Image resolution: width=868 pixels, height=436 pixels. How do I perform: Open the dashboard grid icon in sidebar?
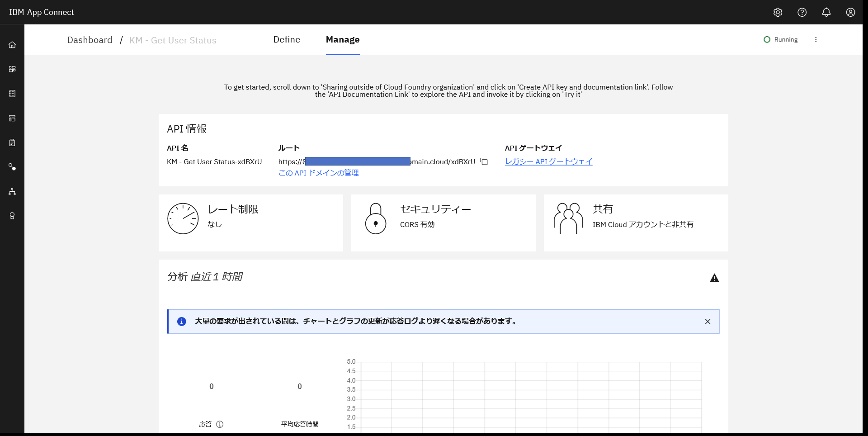tap(12, 69)
